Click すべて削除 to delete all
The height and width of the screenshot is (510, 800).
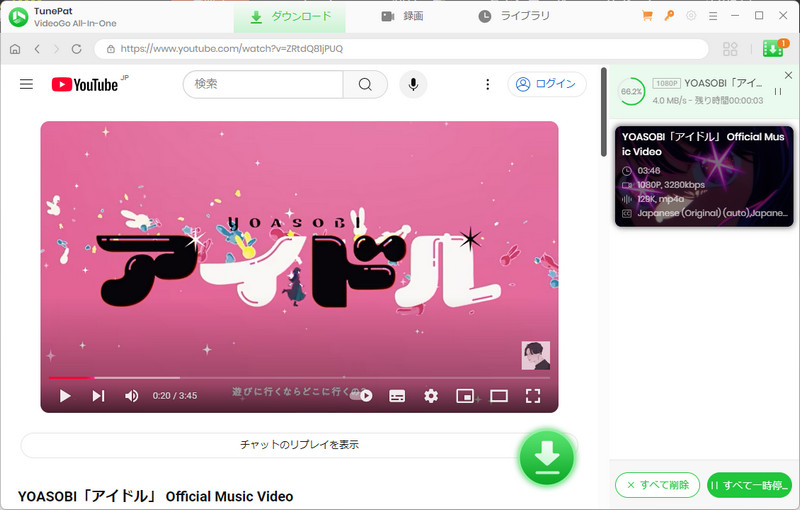point(658,485)
